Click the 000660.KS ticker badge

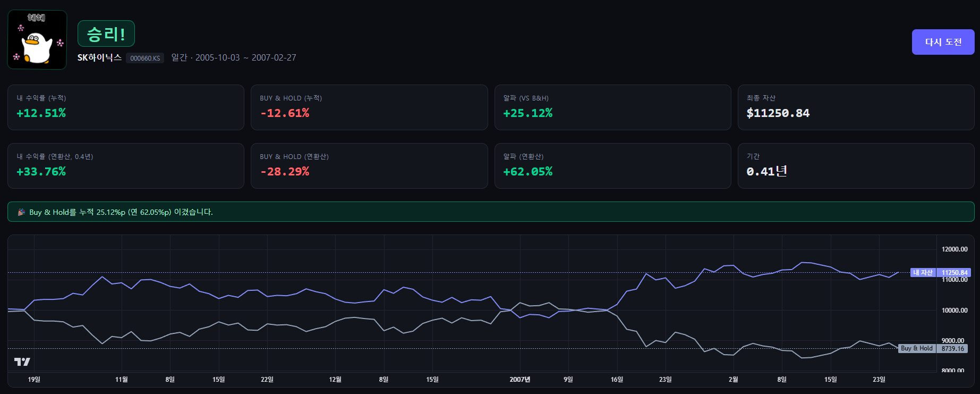point(145,58)
